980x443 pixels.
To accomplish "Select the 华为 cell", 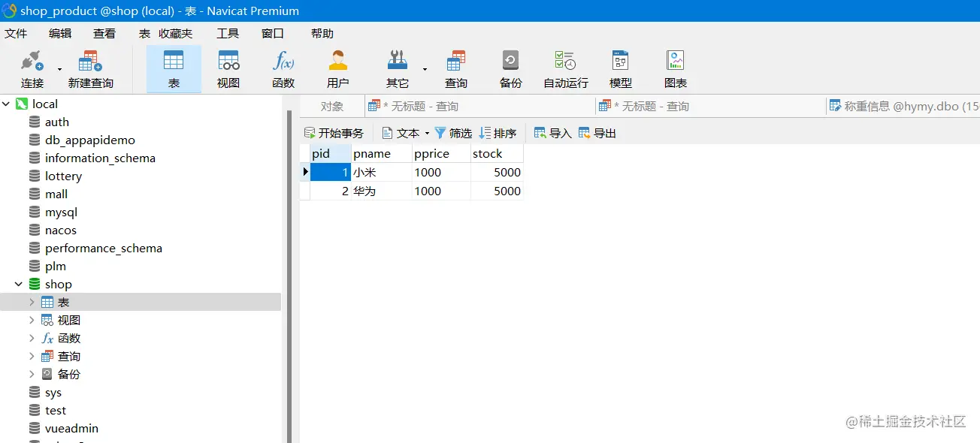I will 382,191.
